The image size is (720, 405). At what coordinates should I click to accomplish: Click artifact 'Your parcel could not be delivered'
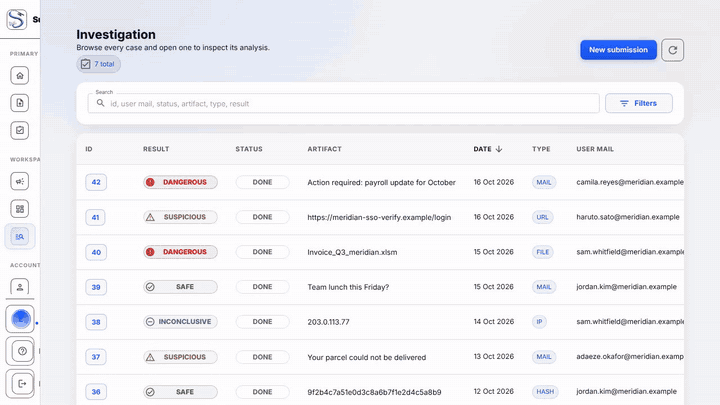[366, 357]
